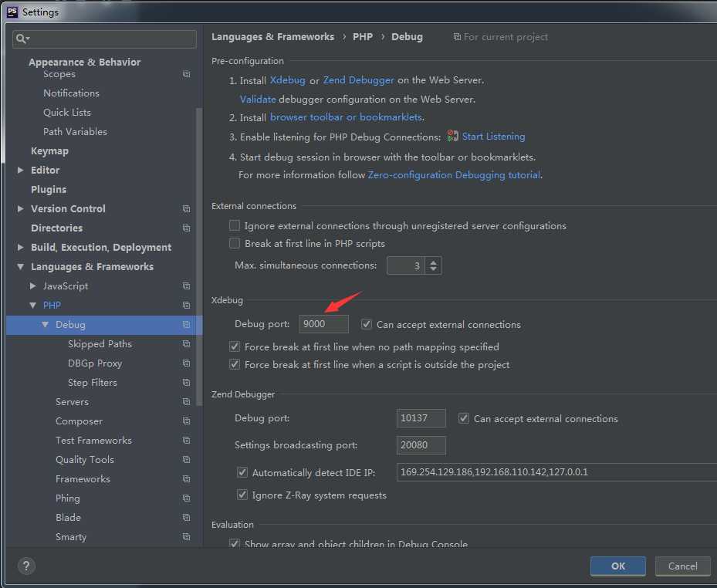Click the project-level icon beside Servers
This screenshot has width=717, height=588.
(x=186, y=402)
